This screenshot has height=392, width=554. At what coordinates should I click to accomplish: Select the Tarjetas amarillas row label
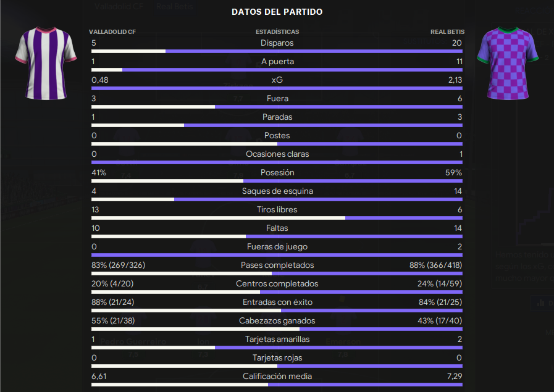point(277,339)
